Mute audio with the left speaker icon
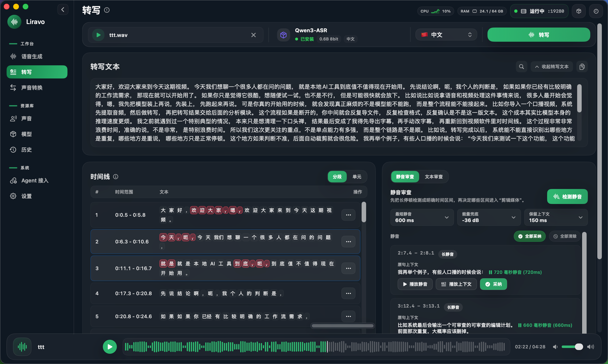Screen dimensions: 608x364 pos(555,347)
